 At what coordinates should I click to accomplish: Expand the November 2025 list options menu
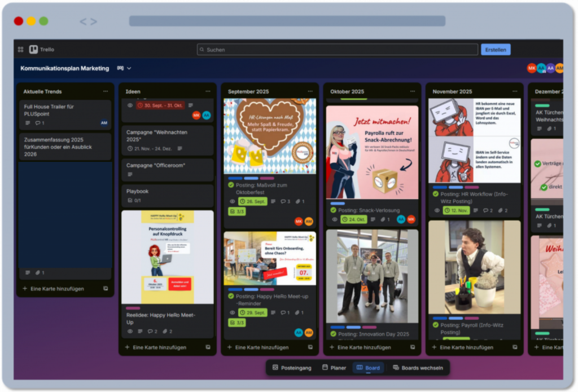(515, 91)
